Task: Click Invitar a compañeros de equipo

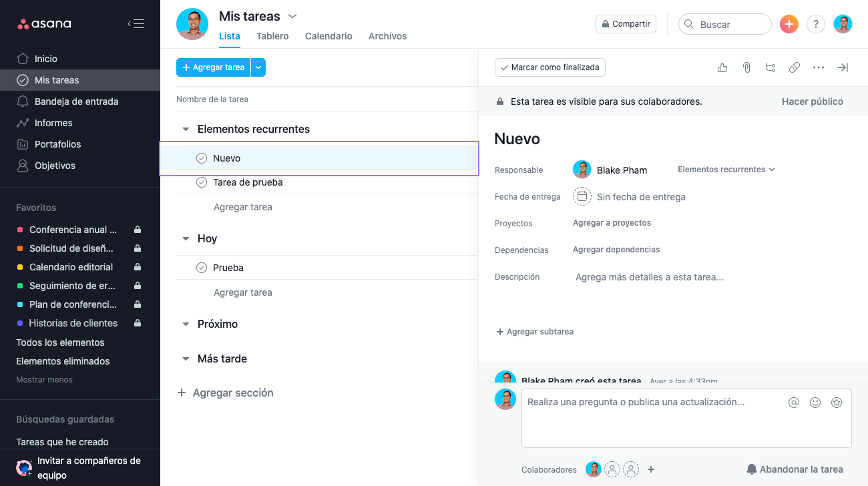Action: point(80,468)
